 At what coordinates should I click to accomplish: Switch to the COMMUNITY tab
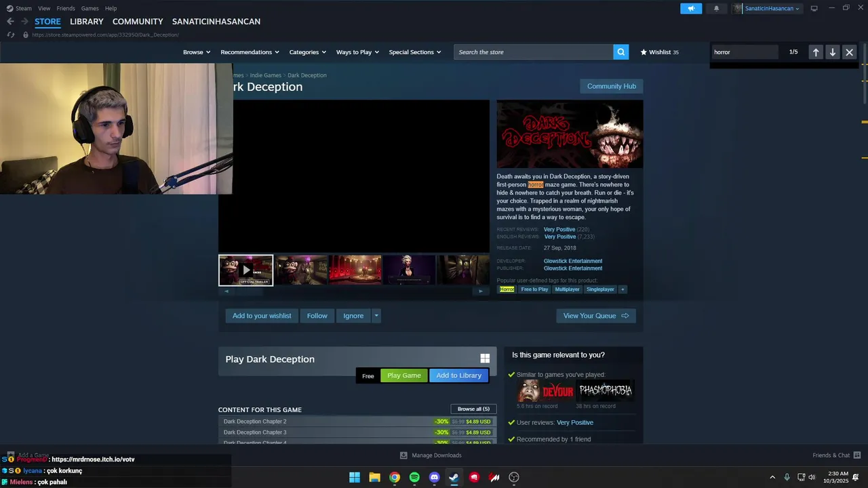(138, 22)
